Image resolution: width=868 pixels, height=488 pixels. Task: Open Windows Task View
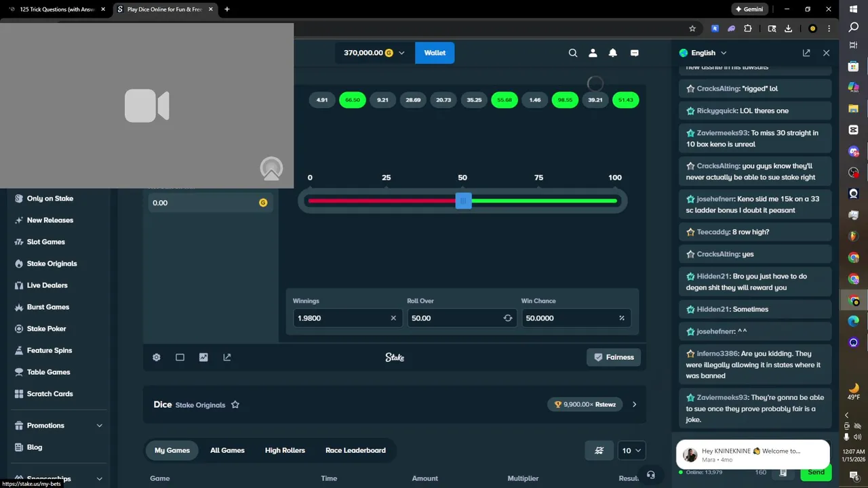click(854, 45)
